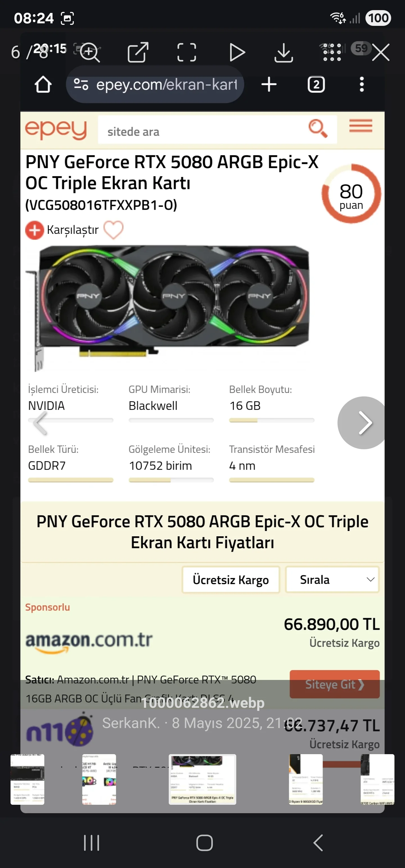Select the first thumbnail in the strip
Screen dimensions: 405x868
27,779
